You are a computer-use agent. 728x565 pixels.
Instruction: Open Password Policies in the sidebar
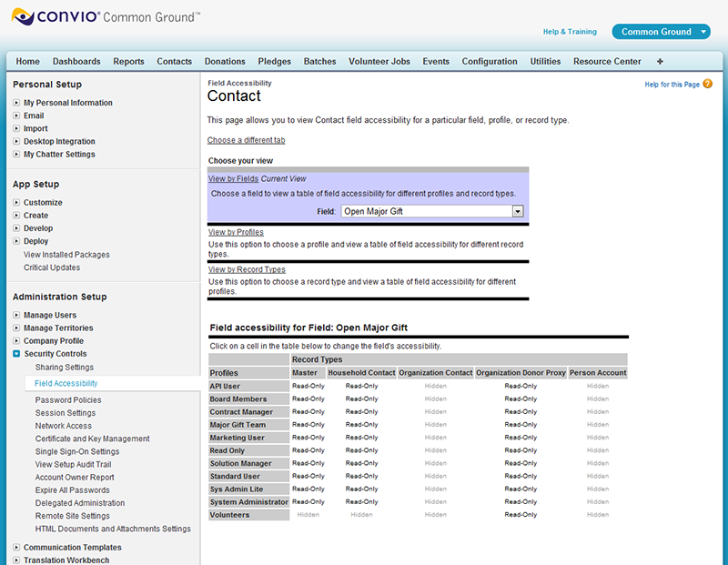pyautogui.click(x=68, y=400)
